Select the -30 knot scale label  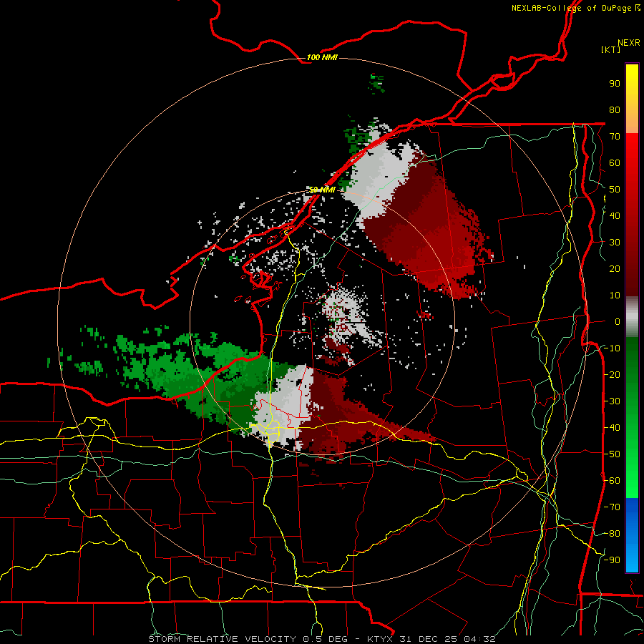point(612,401)
